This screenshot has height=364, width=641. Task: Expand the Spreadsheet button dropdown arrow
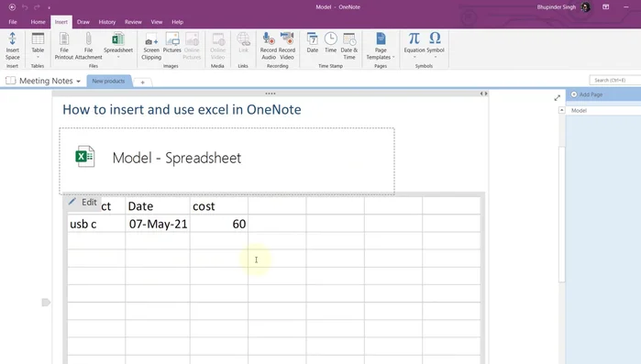pyautogui.click(x=118, y=57)
